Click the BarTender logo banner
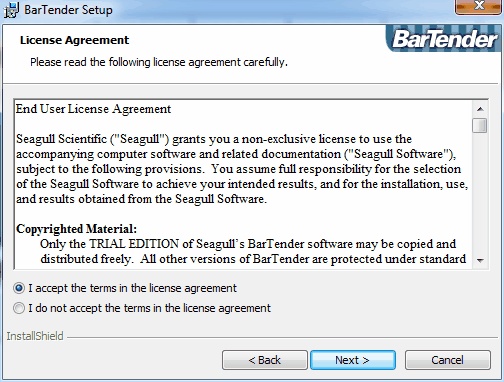Screen dimensions: 504x382 click(x=444, y=39)
